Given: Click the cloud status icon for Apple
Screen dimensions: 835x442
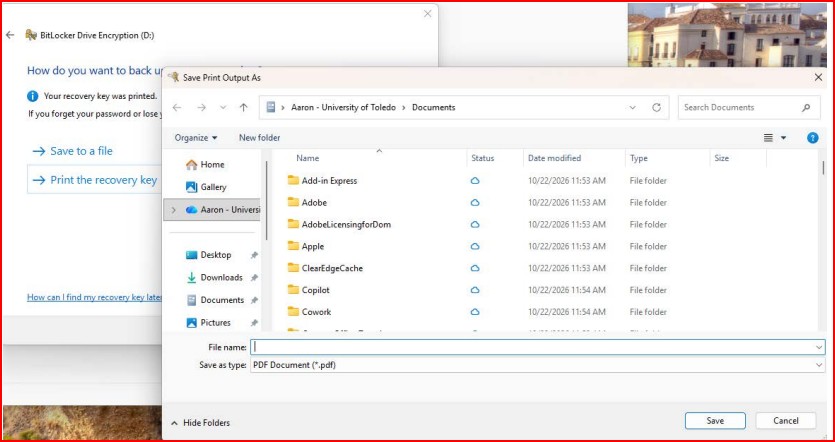Looking at the screenshot, I should (475, 247).
